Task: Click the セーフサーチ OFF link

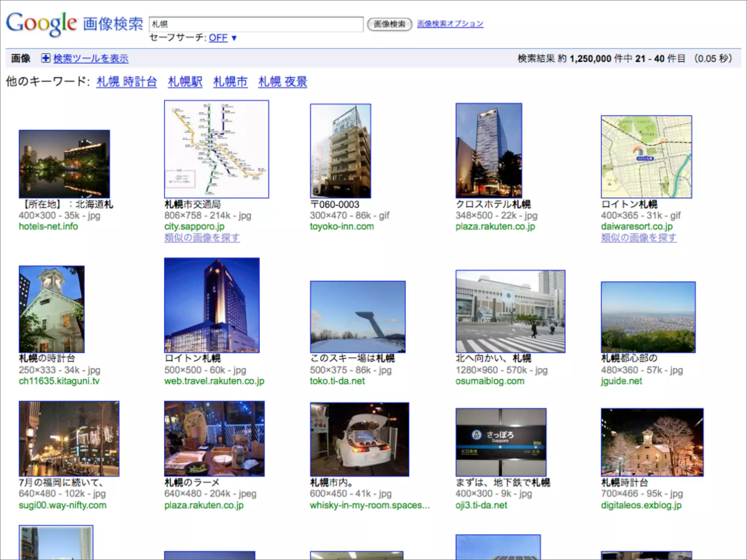Action: click(x=218, y=38)
